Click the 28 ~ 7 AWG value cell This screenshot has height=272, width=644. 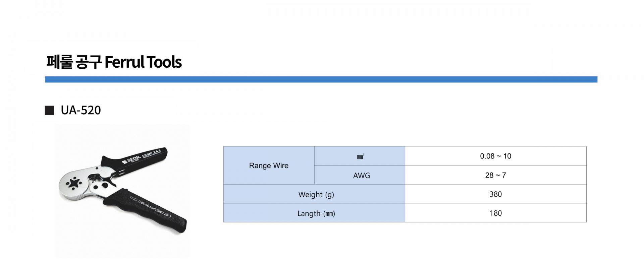(495, 175)
